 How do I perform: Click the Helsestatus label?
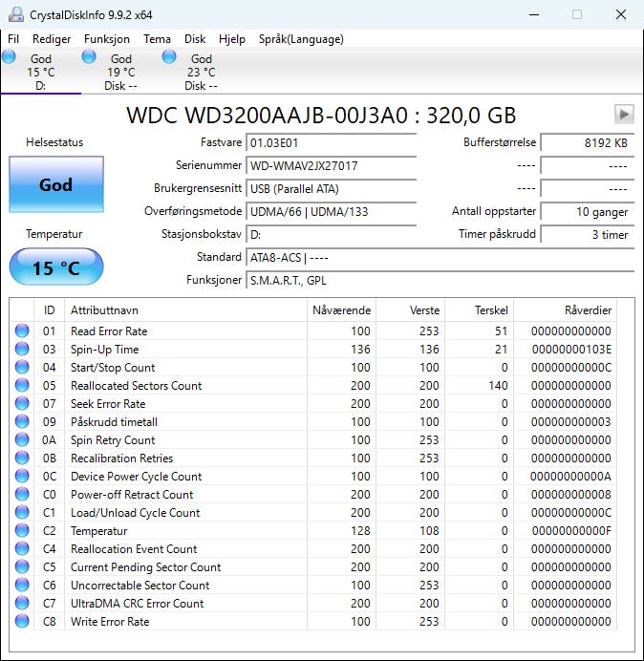54,142
